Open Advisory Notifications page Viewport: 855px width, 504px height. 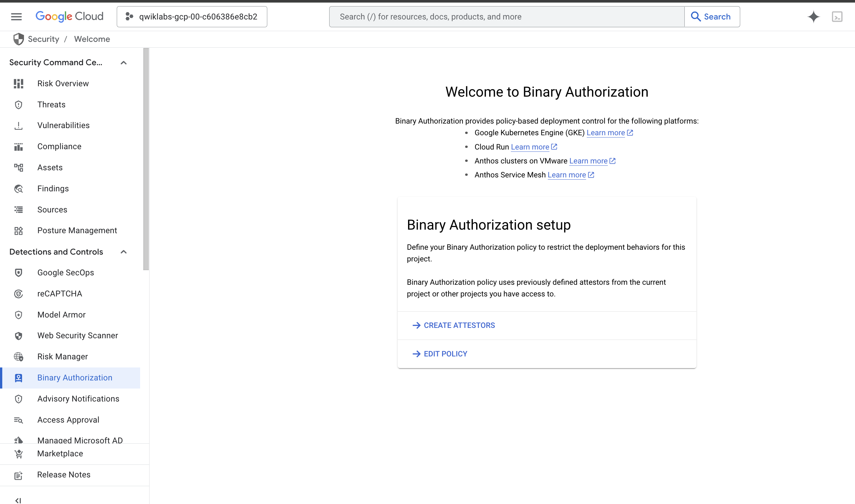pyautogui.click(x=70, y=399)
